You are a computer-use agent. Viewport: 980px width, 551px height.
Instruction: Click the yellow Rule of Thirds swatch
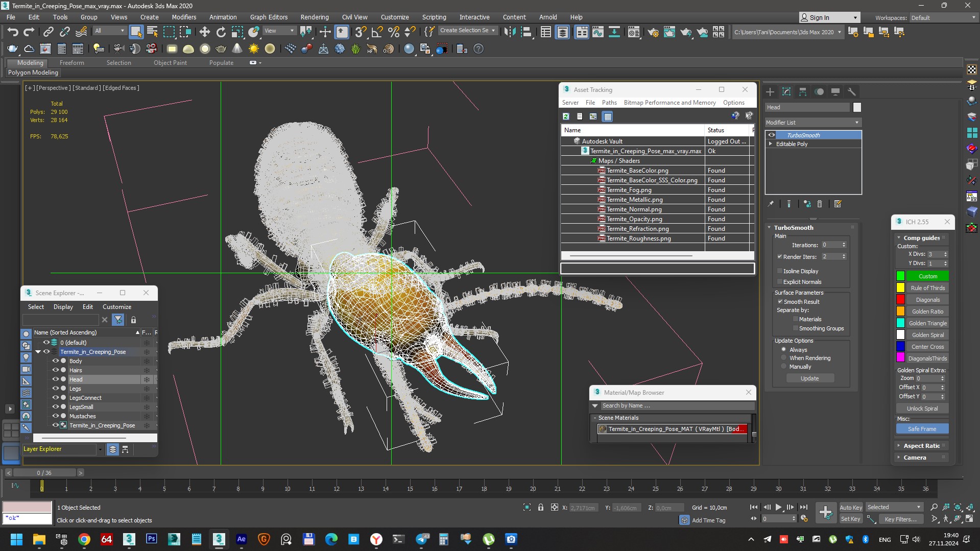pyautogui.click(x=900, y=288)
